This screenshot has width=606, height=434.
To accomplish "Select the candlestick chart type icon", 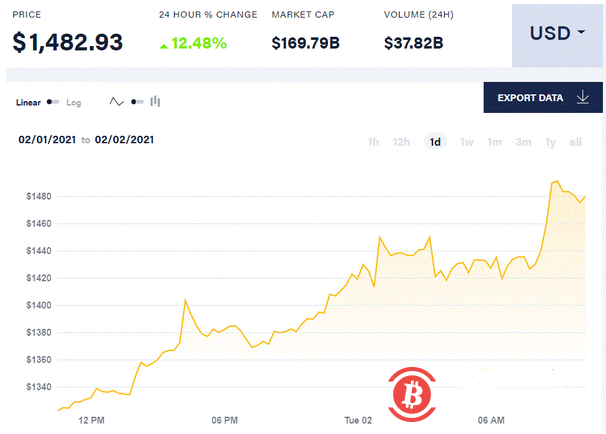I will pos(155,102).
